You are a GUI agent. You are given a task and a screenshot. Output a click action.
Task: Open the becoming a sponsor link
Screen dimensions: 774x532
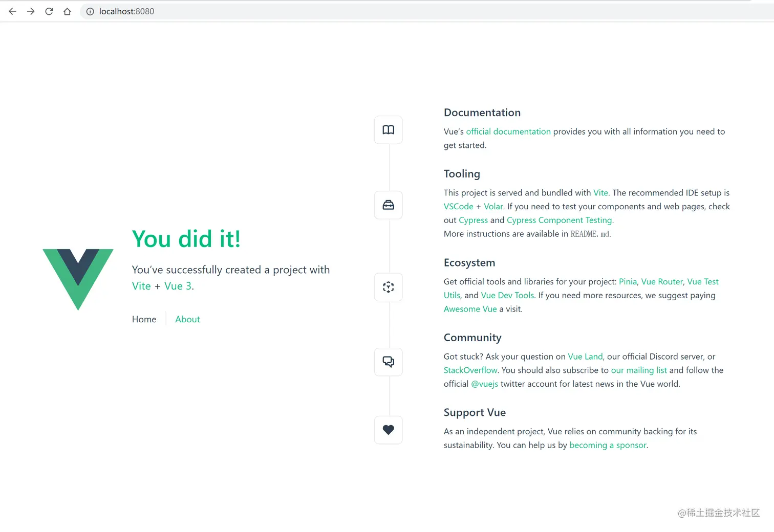(x=608, y=446)
